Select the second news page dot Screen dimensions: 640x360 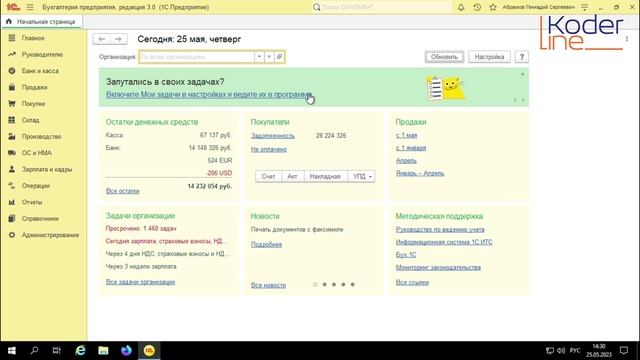(x=324, y=284)
